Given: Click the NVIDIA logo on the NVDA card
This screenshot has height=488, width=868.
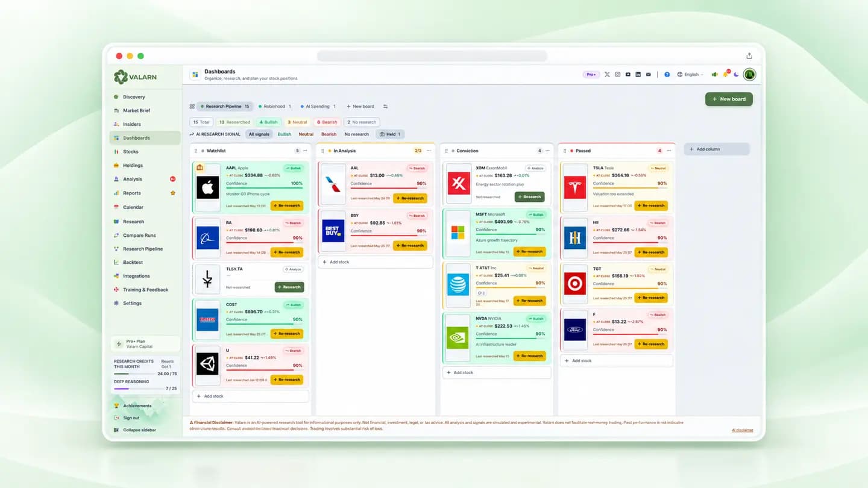Looking at the screenshot, I should click(x=458, y=338).
